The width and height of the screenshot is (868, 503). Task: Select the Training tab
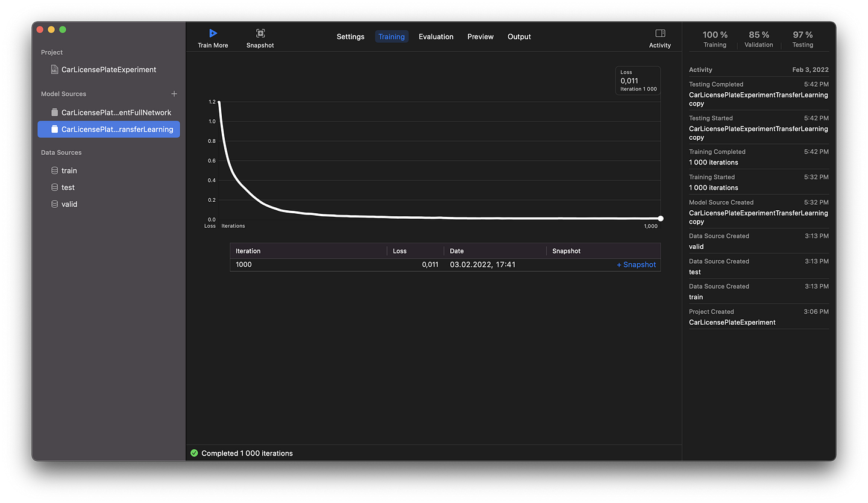[392, 37]
